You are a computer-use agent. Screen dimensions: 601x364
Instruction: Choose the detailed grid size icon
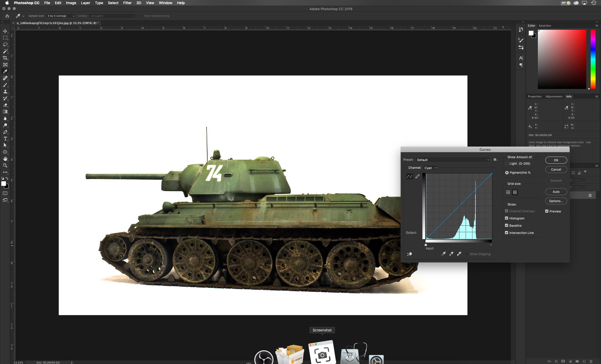point(515,192)
